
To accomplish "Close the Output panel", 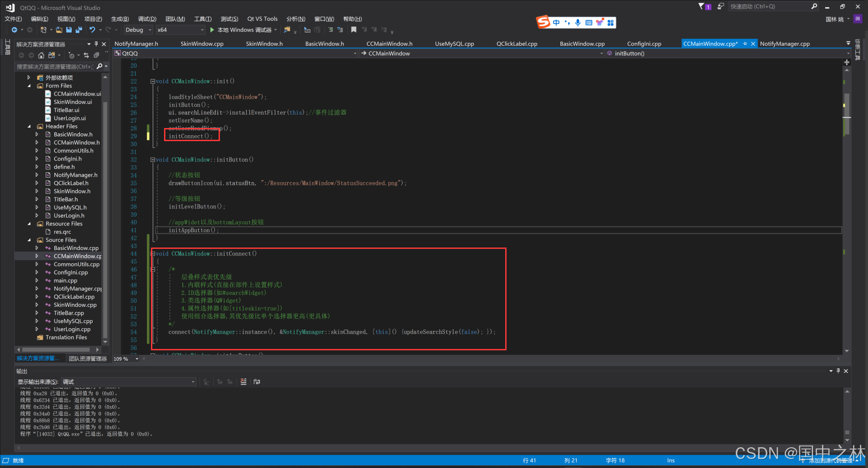I will (x=846, y=371).
